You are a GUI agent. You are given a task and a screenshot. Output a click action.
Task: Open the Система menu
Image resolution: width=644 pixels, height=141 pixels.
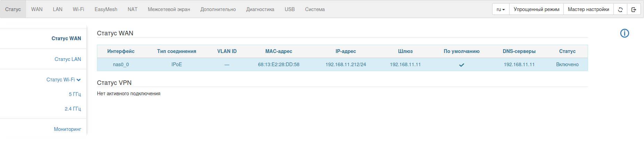click(315, 9)
